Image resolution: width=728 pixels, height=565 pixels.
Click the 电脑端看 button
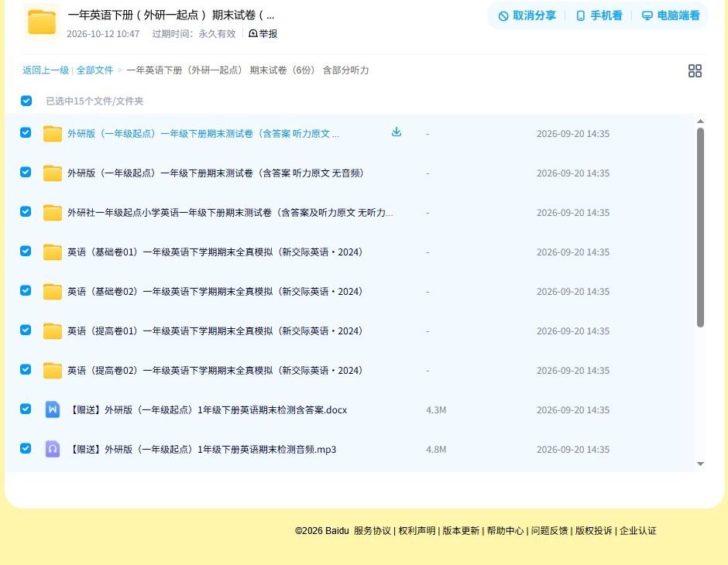[671, 15]
